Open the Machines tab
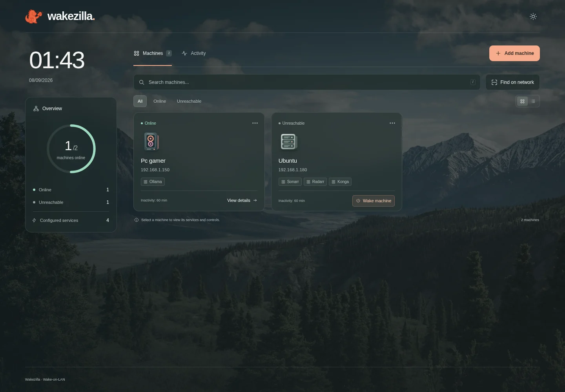This screenshot has width=565, height=392. click(153, 53)
